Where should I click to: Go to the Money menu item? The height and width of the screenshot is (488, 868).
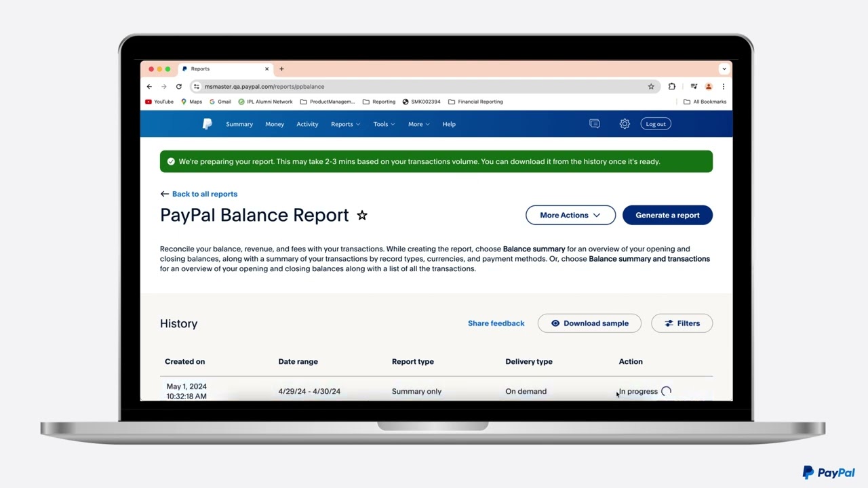275,124
